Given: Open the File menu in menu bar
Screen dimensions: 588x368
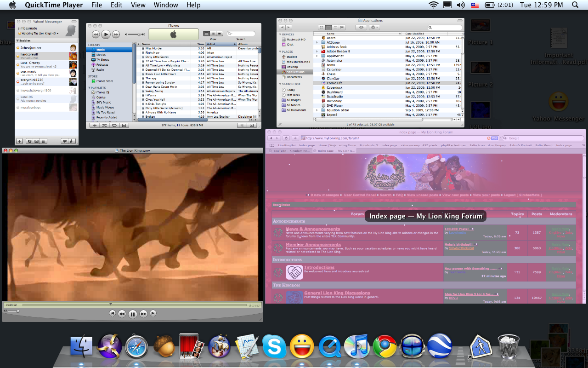Looking at the screenshot, I should [x=96, y=5].
